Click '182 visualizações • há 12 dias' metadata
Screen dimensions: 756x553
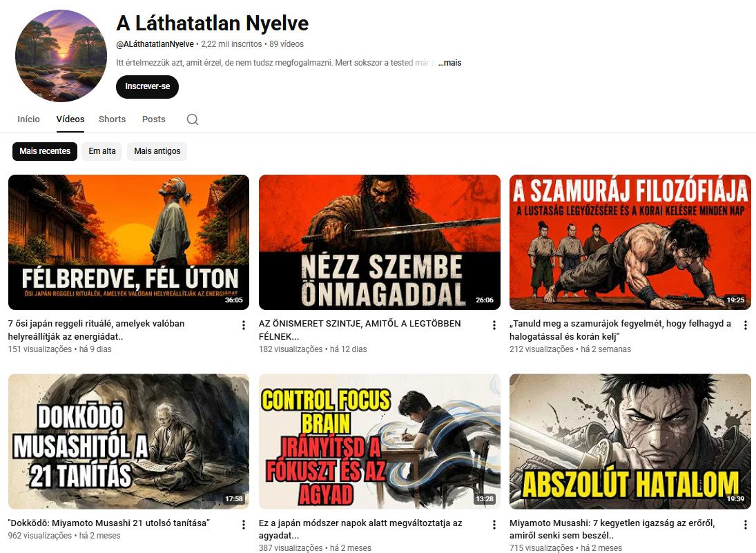(313, 349)
